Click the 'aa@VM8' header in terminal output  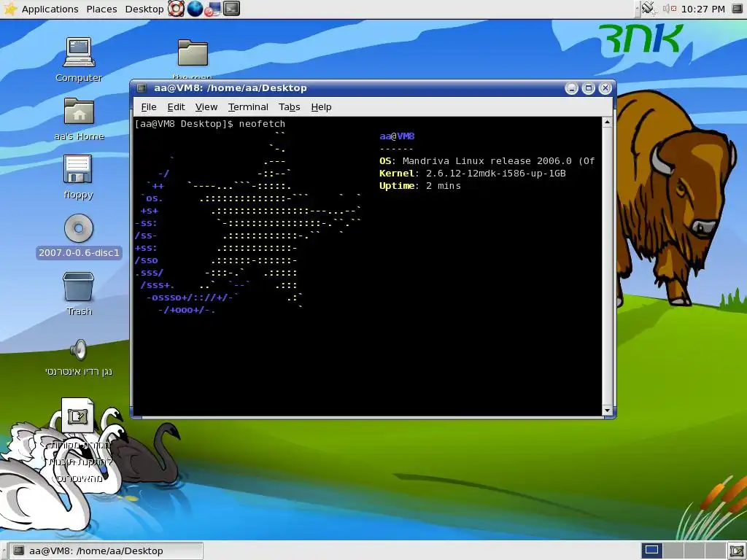click(397, 136)
